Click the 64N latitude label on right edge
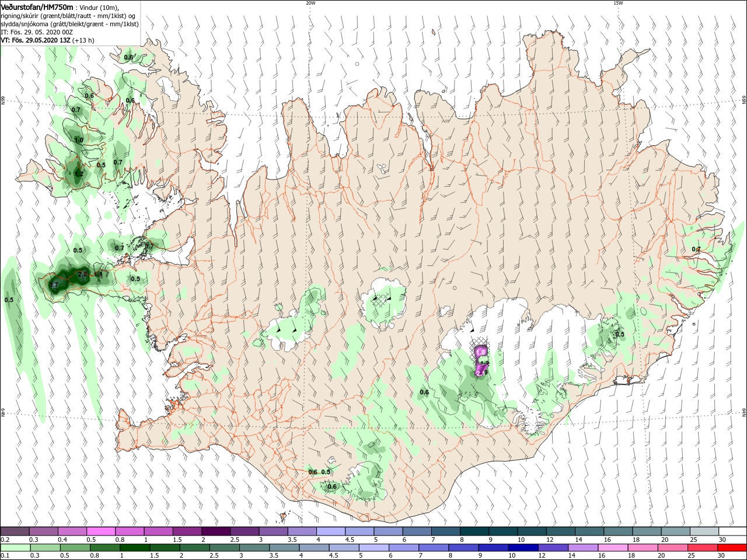This screenshot has height=560, width=747. (744, 412)
